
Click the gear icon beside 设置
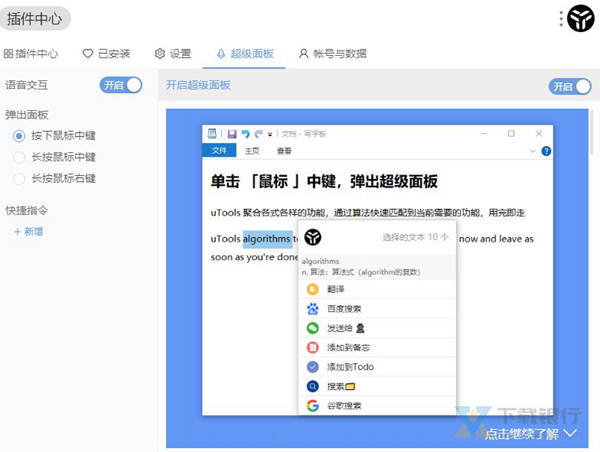coord(160,54)
